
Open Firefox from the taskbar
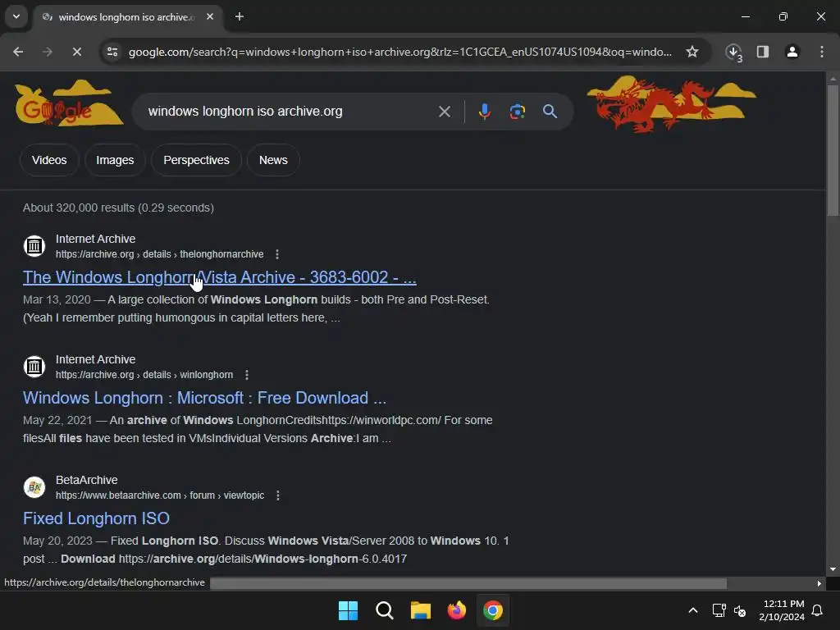click(456, 610)
